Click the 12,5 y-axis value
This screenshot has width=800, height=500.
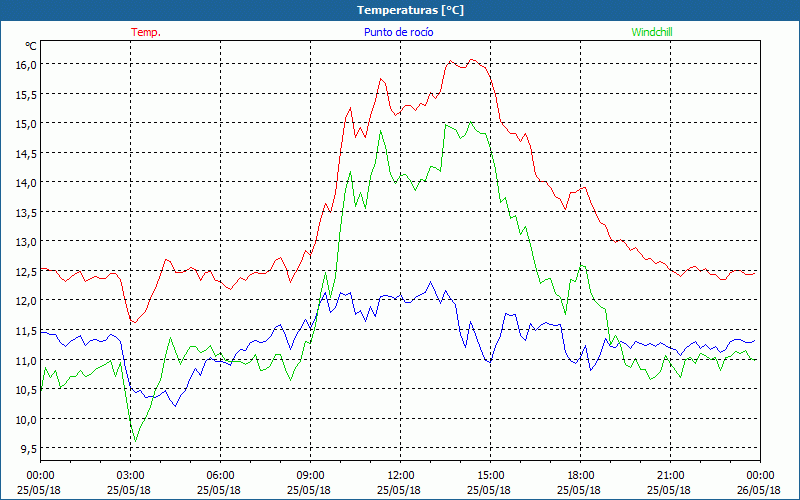[x=26, y=271]
